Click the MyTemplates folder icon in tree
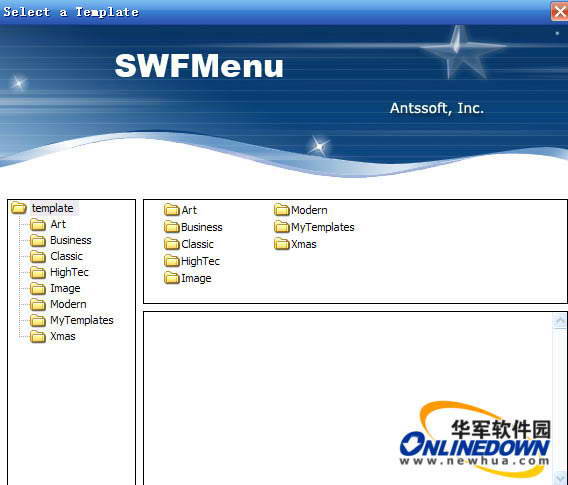Viewport: 568px width, 485px height. (x=38, y=320)
